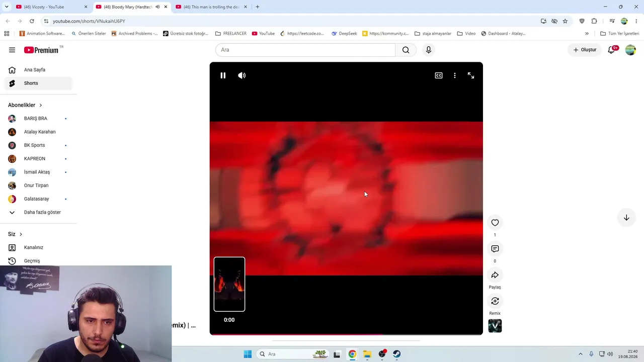Click the address bar URL

point(89,21)
